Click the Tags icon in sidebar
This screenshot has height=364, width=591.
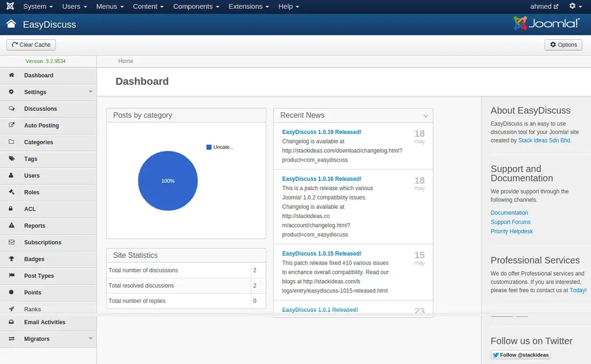coord(12,159)
